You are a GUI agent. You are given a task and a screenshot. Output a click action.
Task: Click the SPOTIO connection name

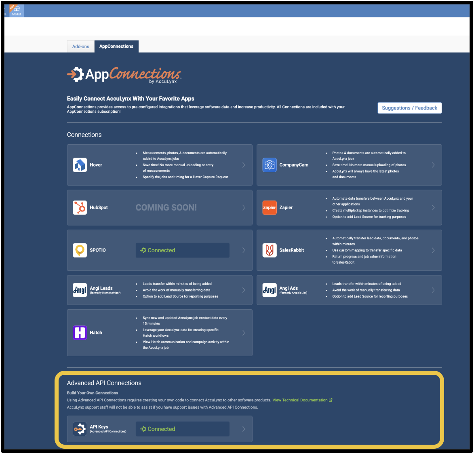tap(98, 251)
